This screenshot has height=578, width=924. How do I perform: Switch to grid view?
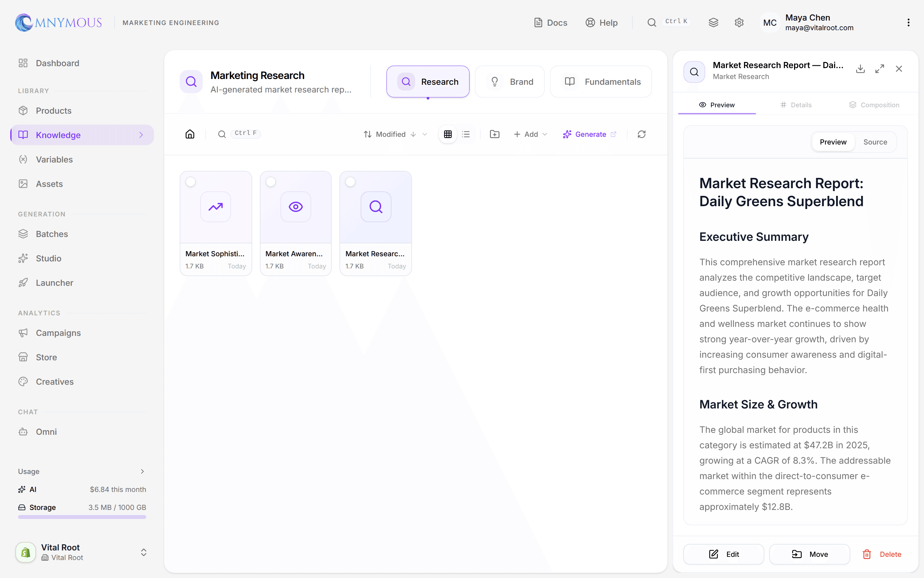click(x=448, y=134)
